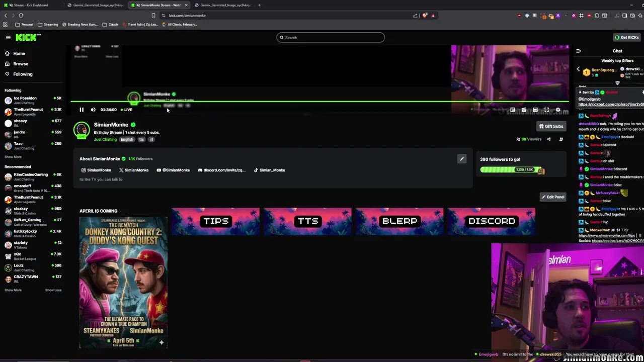Collapse the Weekly top Gifters dropdown
644x362 pixels.
tap(617, 83)
